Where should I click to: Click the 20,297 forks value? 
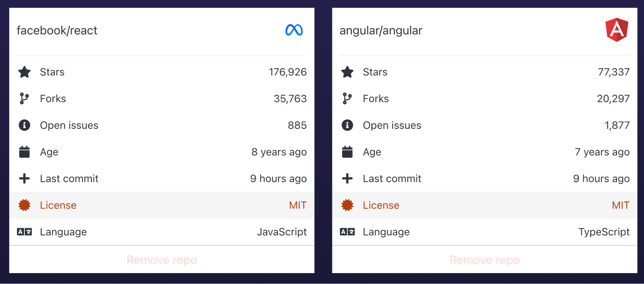click(x=613, y=99)
